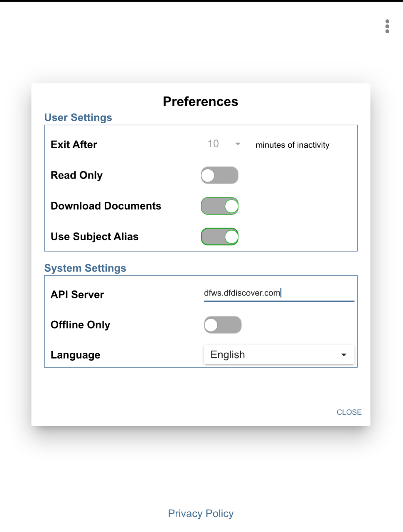
Task: Disable the Download Documents switch
Action: click(219, 206)
